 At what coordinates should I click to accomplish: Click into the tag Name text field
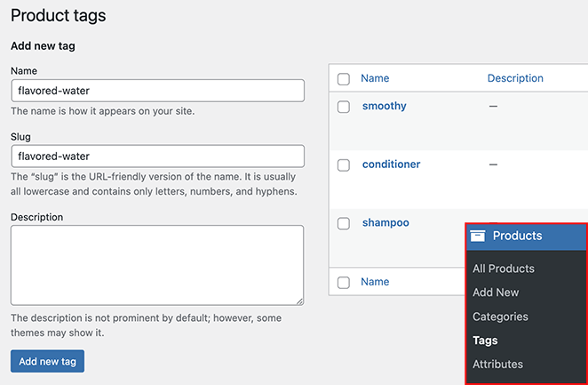tap(157, 90)
